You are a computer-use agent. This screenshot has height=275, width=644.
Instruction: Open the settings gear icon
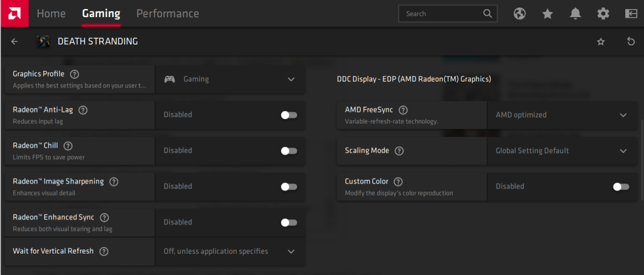point(603,14)
